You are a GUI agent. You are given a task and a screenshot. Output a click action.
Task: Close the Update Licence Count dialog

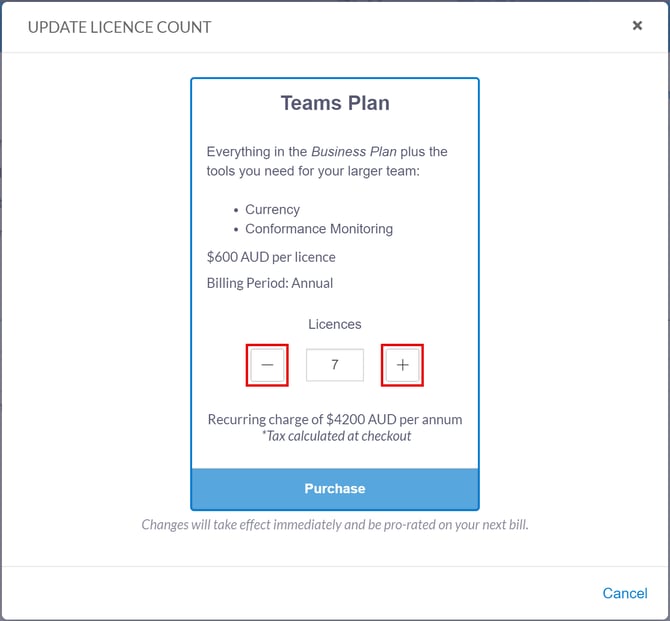(x=637, y=26)
